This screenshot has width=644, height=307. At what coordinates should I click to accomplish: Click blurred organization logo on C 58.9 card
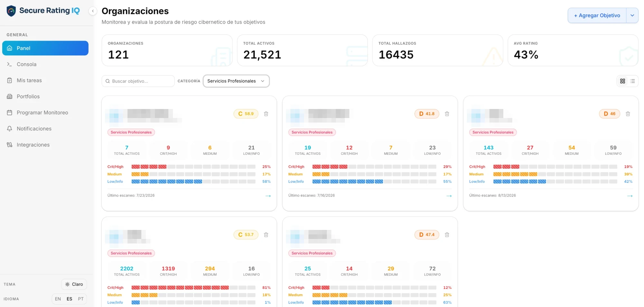pyautogui.click(x=114, y=115)
